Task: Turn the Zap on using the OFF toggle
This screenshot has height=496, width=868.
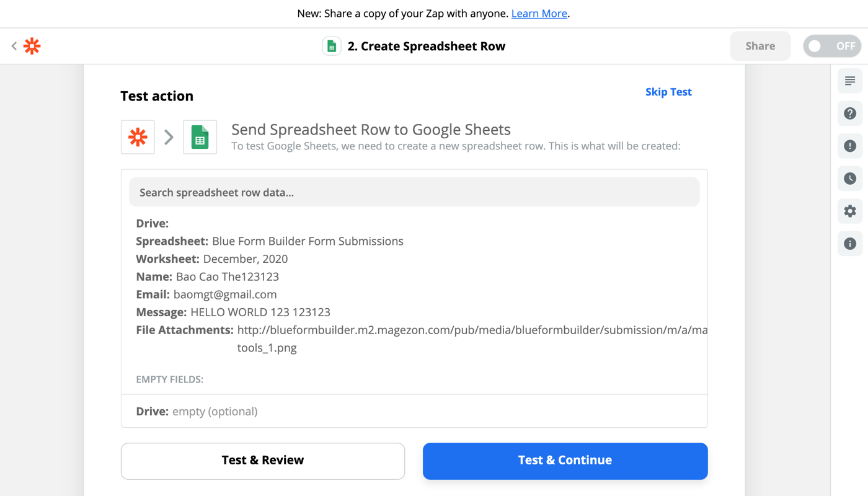Action: pyautogui.click(x=831, y=45)
